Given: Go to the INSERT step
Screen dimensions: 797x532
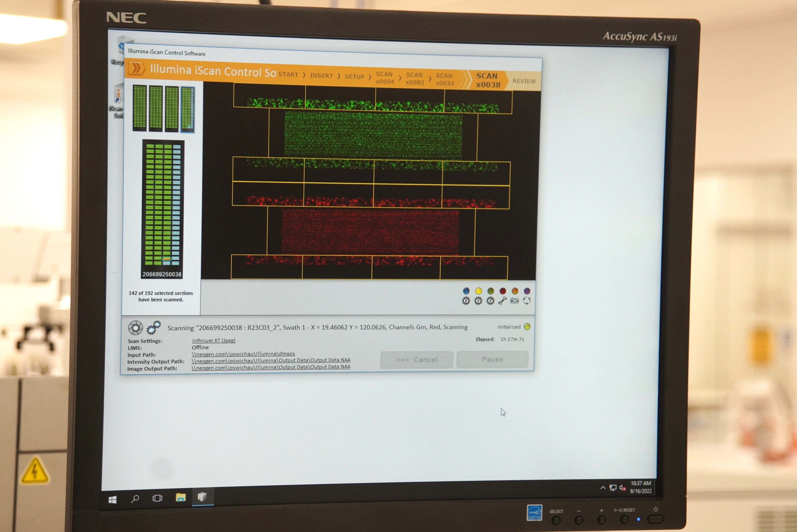Looking at the screenshot, I should pyautogui.click(x=321, y=75).
